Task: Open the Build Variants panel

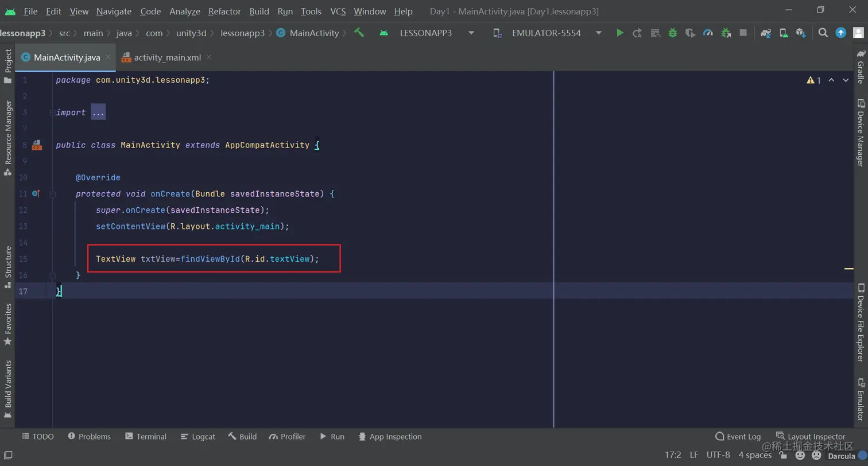Action: [7, 390]
